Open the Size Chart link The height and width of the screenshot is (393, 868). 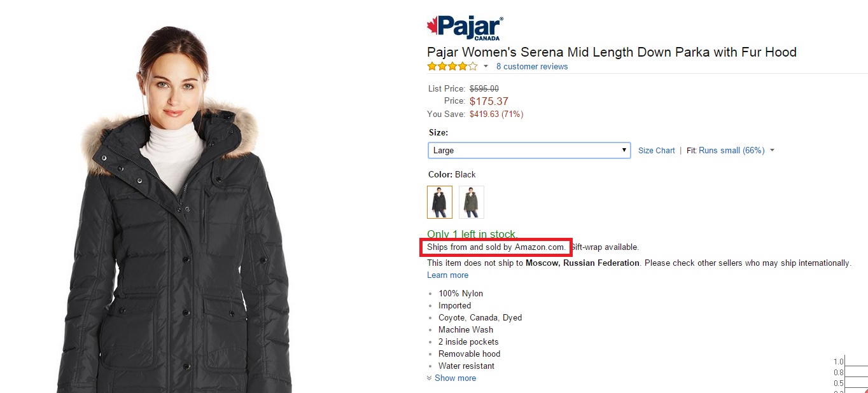point(656,151)
